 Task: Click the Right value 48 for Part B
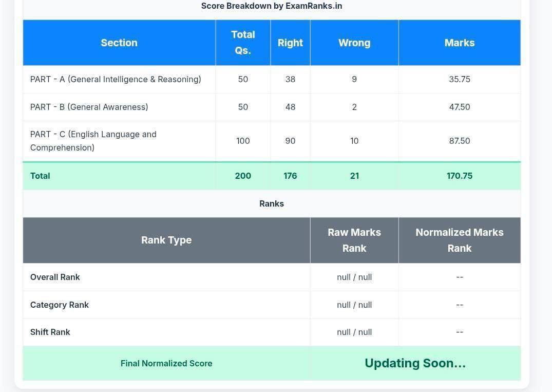tap(290, 107)
